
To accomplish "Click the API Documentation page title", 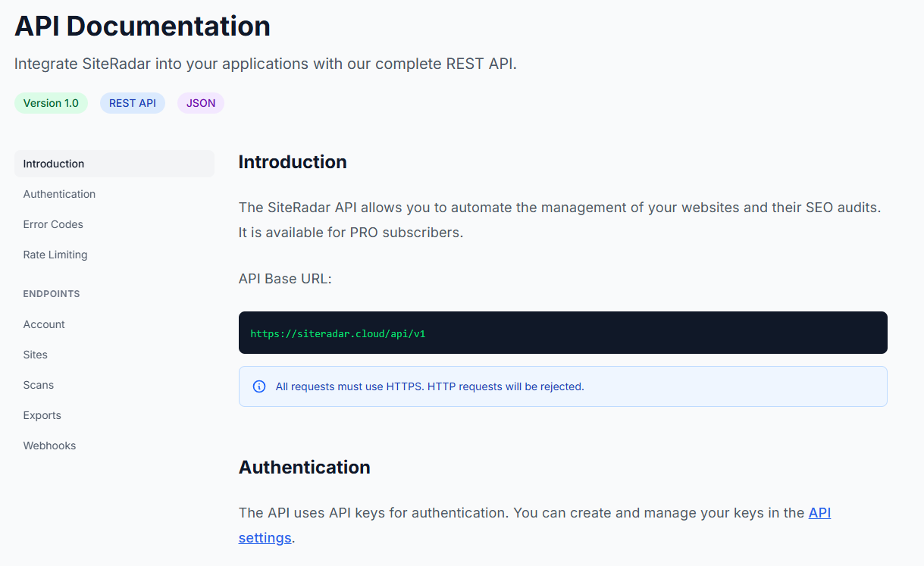I will pos(142,26).
